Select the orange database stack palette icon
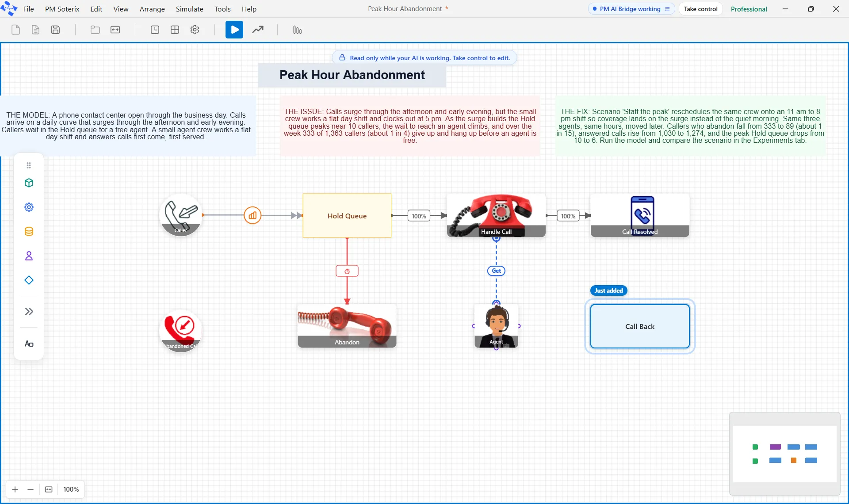 tap(29, 232)
